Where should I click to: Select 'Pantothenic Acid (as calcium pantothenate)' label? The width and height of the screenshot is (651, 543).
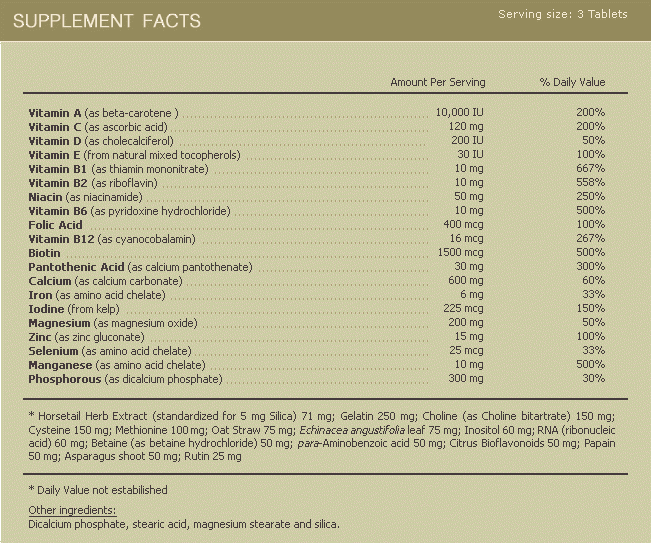140,267
